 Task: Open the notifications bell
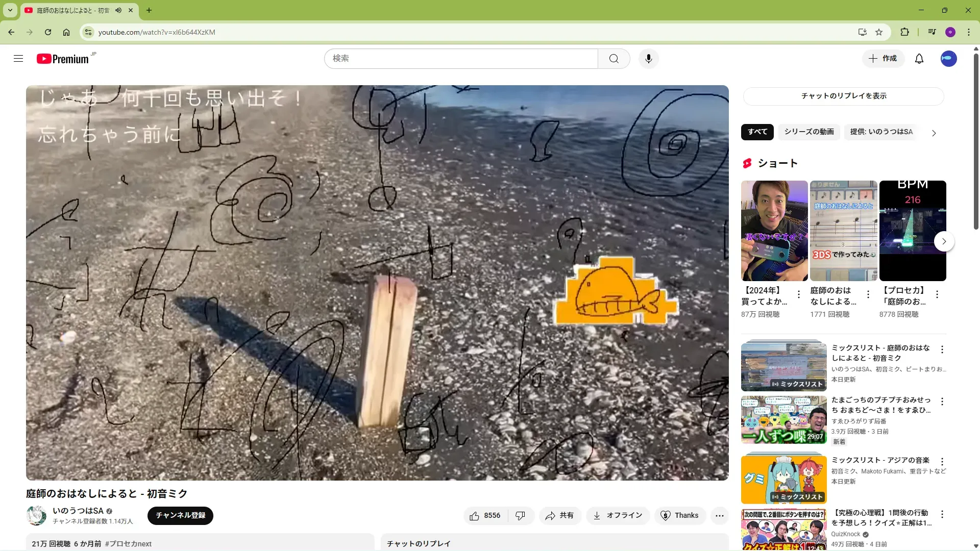[919, 59]
